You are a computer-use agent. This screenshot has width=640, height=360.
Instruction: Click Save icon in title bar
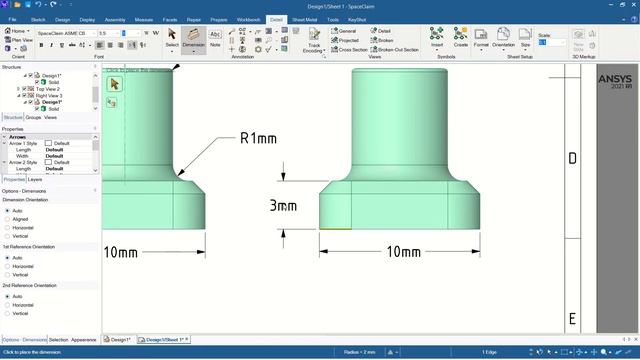coord(28,5)
